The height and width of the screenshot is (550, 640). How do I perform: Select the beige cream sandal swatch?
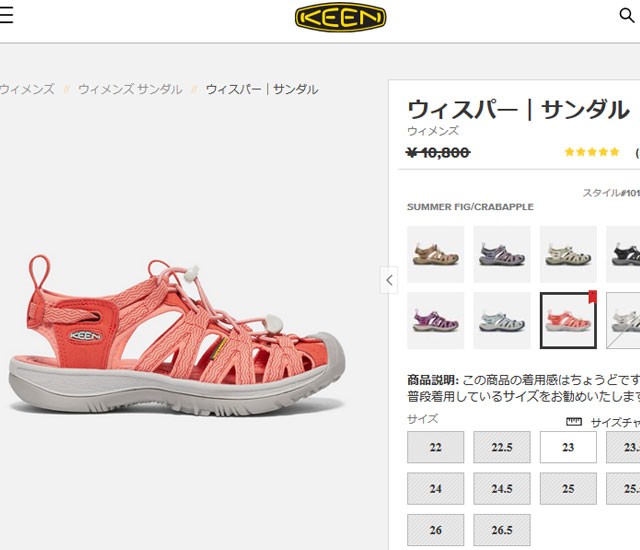[x=568, y=254]
